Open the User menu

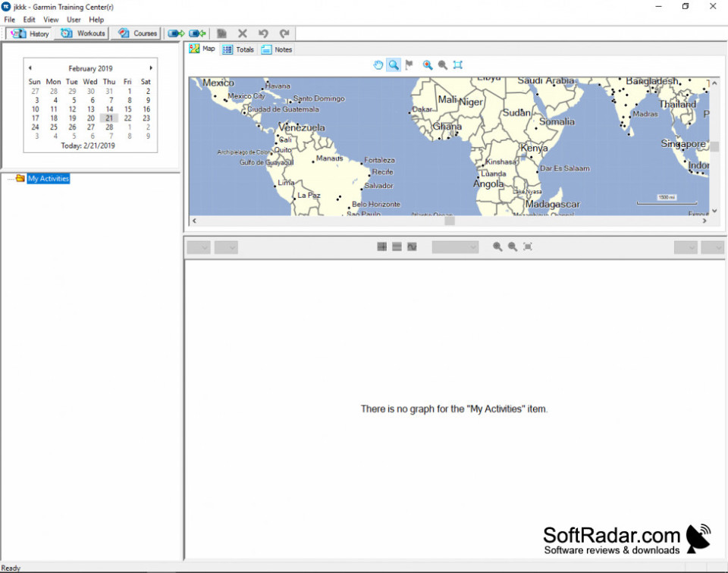pyautogui.click(x=74, y=20)
